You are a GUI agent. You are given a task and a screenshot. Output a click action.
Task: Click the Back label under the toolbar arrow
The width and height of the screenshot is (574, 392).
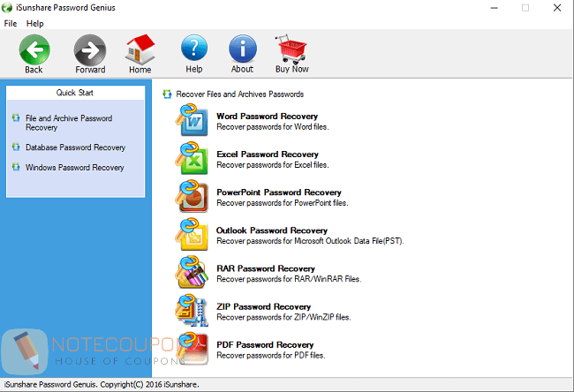coord(34,70)
